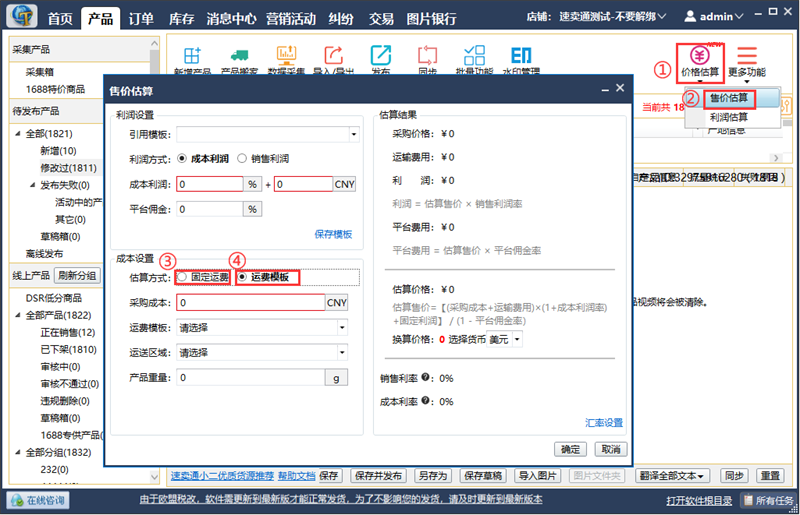Switch to the 库存 tab
The height and width of the screenshot is (515, 800).
(x=181, y=19)
